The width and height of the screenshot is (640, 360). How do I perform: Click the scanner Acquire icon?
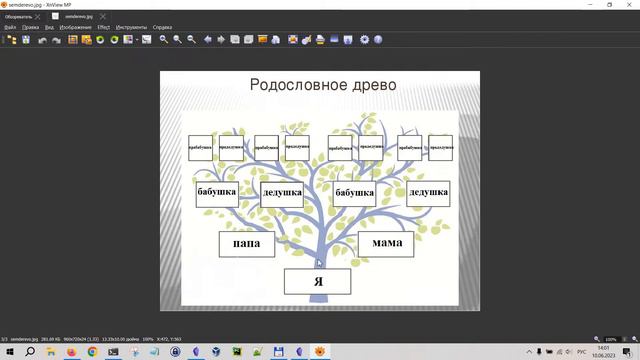334,40
